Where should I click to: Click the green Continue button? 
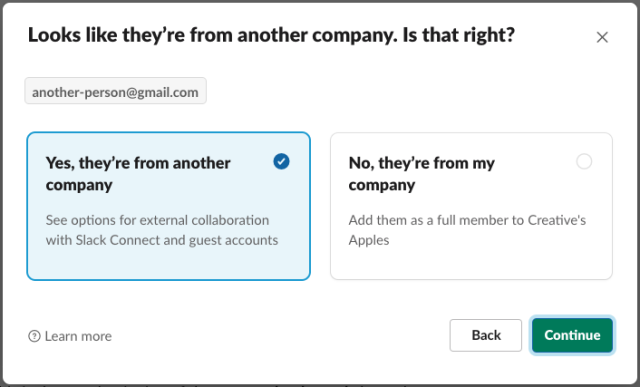(x=572, y=335)
